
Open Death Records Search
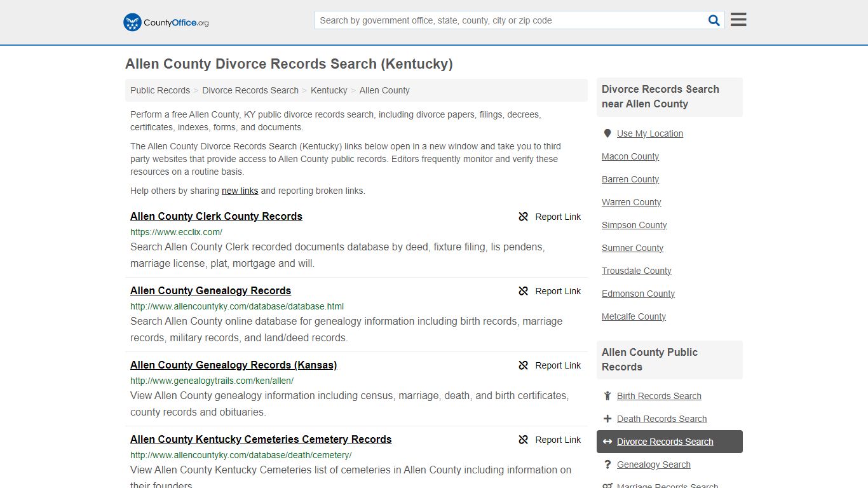(661, 419)
